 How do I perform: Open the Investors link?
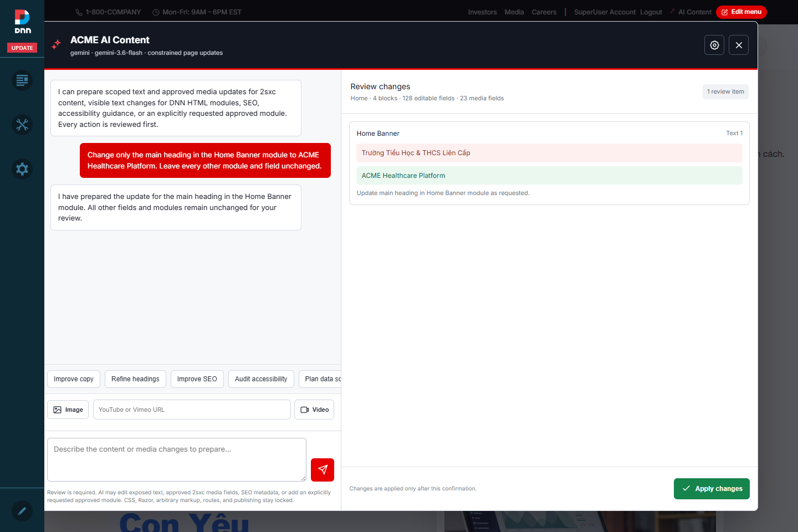(482, 12)
